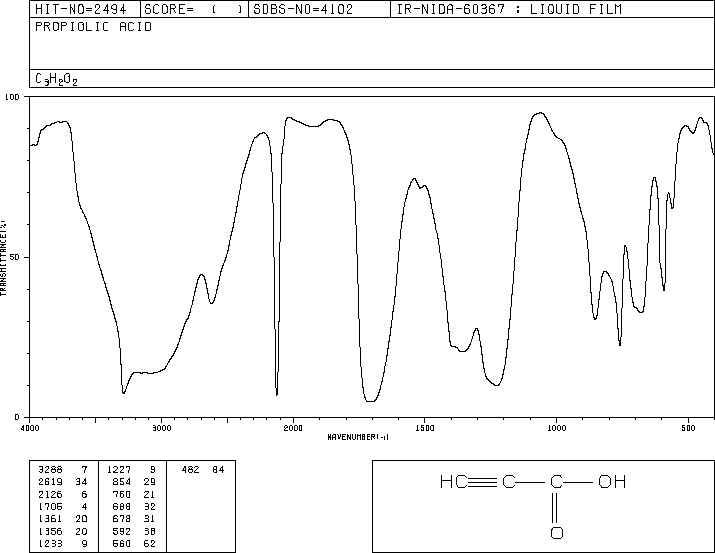Click the HIT-NO=2494 header cell

pos(85,9)
